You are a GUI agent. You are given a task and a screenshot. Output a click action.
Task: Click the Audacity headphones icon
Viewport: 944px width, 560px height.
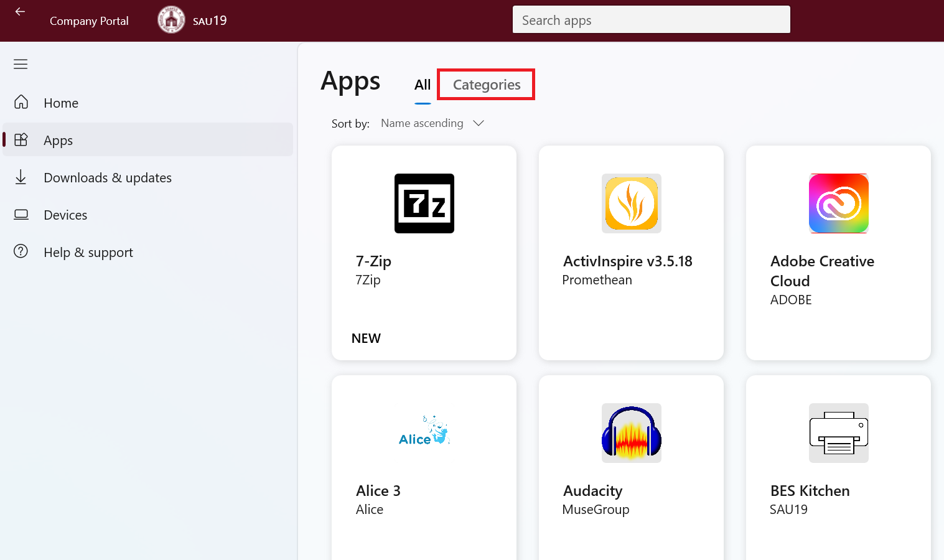click(x=632, y=433)
